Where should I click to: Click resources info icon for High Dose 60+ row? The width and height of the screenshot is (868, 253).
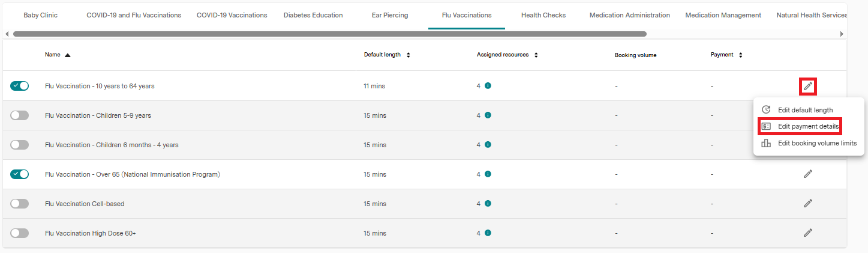pyautogui.click(x=488, y=233)
